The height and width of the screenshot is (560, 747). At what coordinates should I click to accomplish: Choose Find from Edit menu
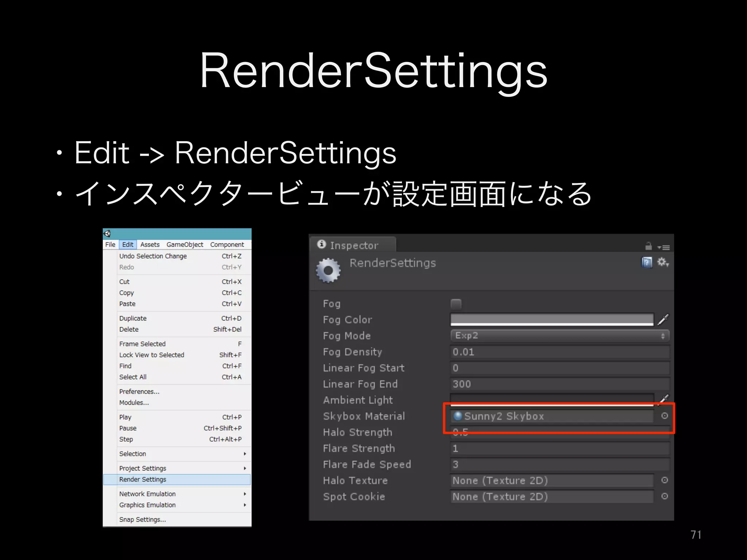[x=177, y=366]
